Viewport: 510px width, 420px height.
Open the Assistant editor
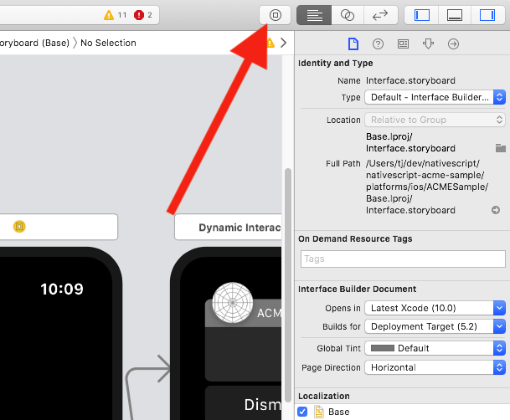(x=347, y=15)
